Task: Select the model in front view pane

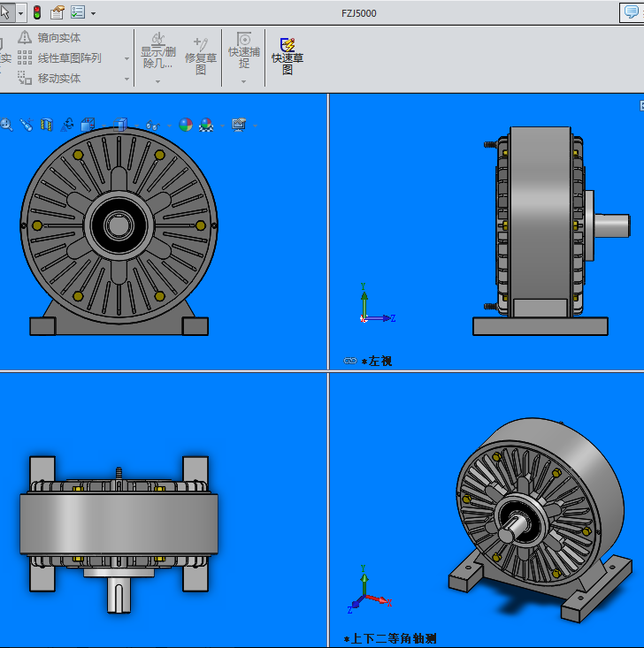Action: click(119, 231)
